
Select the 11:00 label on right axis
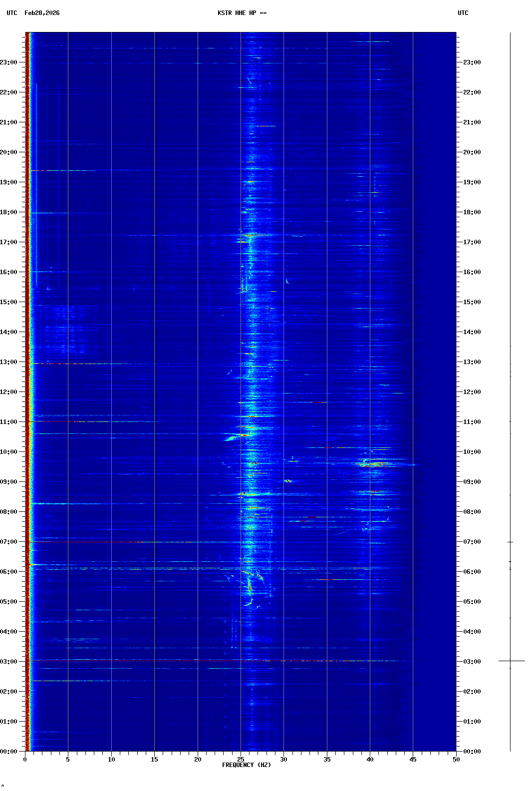coord(472,422)
